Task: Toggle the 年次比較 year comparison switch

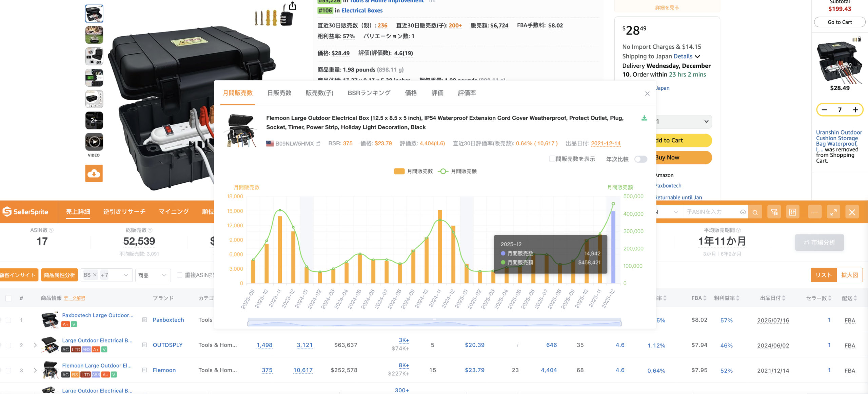Action: pyautogui.click(x=640, y=159)
